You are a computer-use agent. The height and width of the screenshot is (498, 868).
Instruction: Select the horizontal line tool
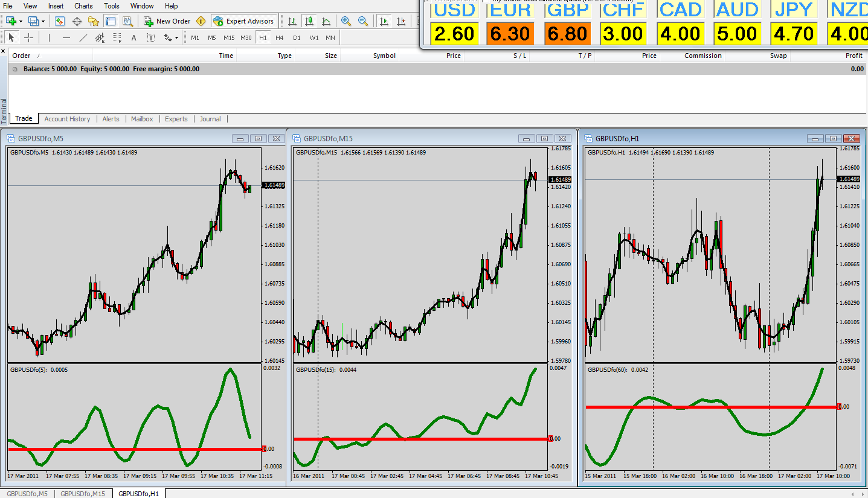pos(66,37)
